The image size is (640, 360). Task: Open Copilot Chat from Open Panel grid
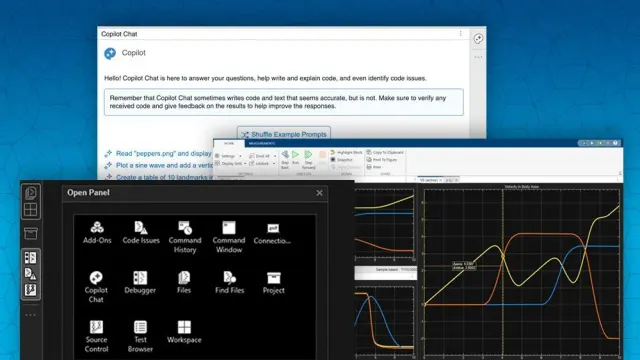click(x=96, y=287)
